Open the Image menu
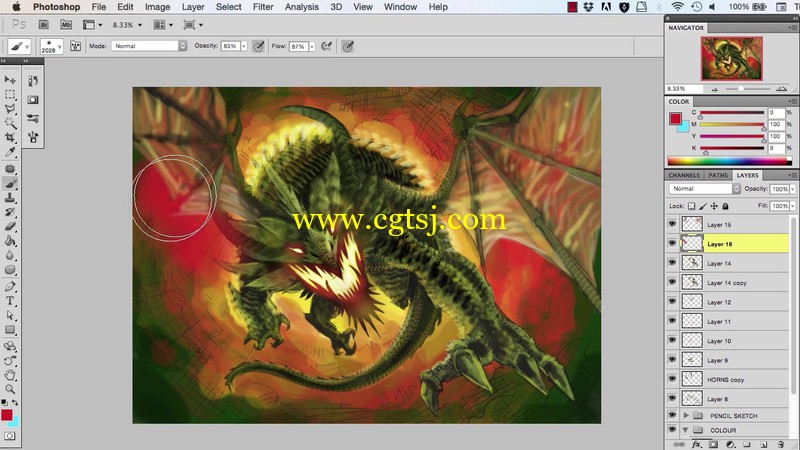 (x=158, y=7)
